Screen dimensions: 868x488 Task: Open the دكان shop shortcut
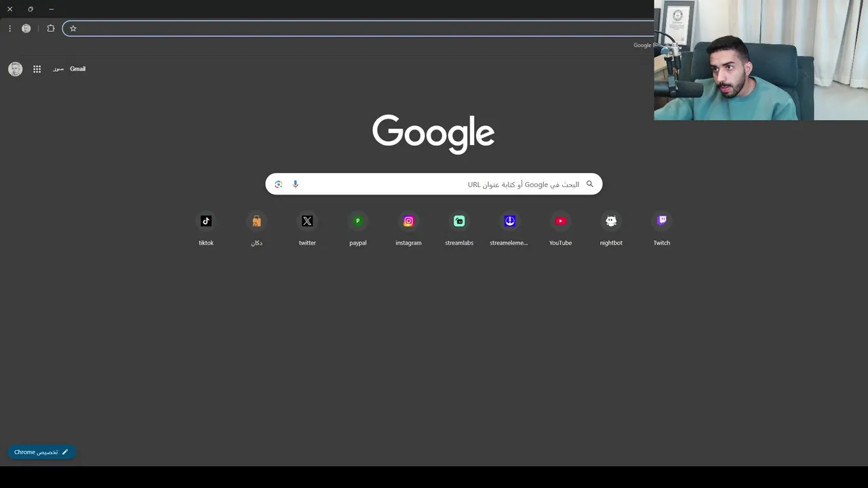(256, 229)
